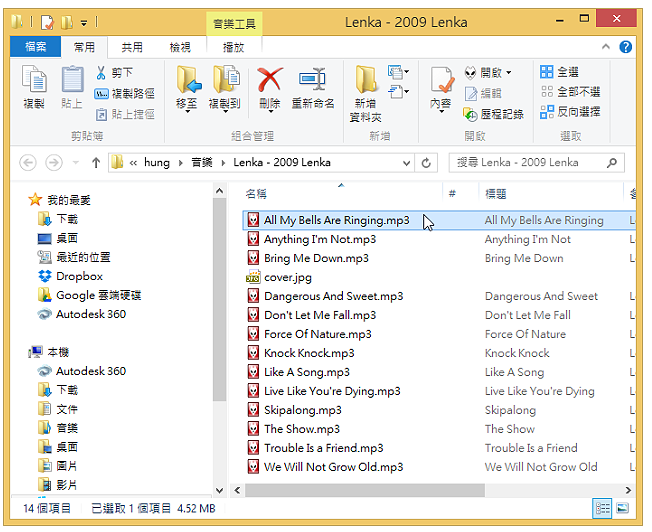Click the horizontal scrollbar of file list

pos(365,490)
